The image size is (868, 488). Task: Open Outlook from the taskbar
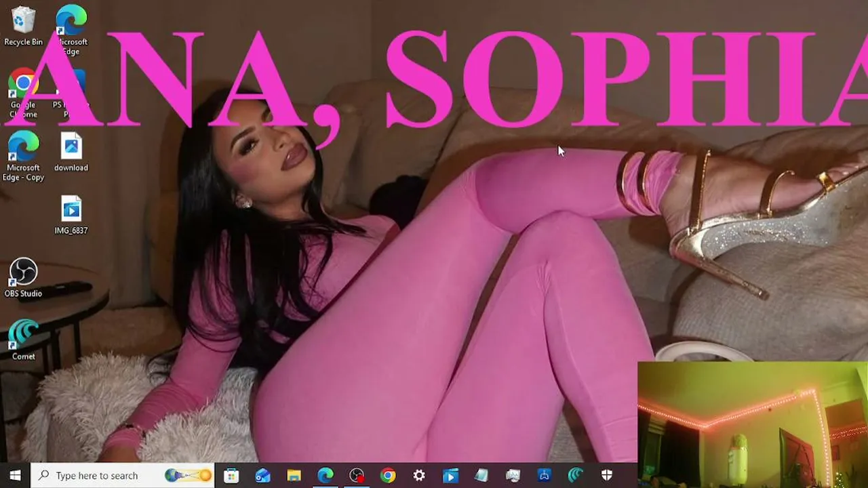tap(263, 476)
